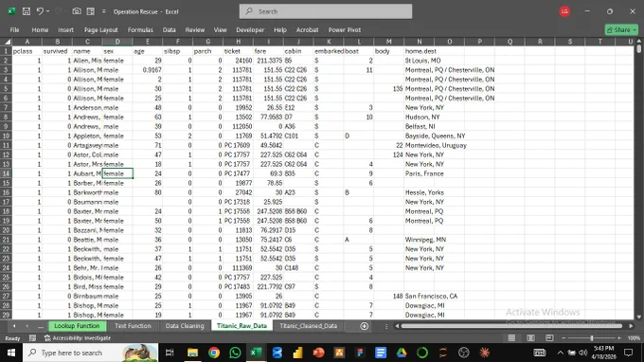The width and height of the screenshot is (644, 362).
Task: Select the Titanic_Raw_Data sheet tab
Action: point(241,326)
